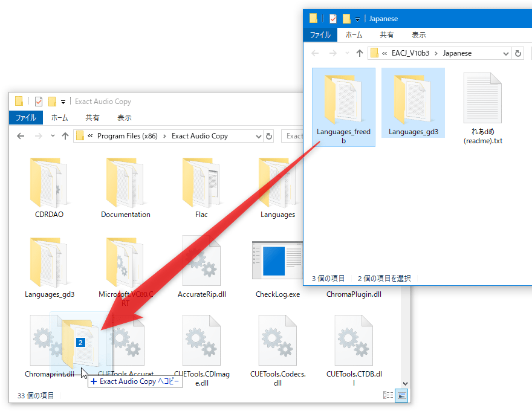The image size is (532, 411).
Task: Open ファイル tab in Exact Audio Copy window
Action: [x=26, y=118]
